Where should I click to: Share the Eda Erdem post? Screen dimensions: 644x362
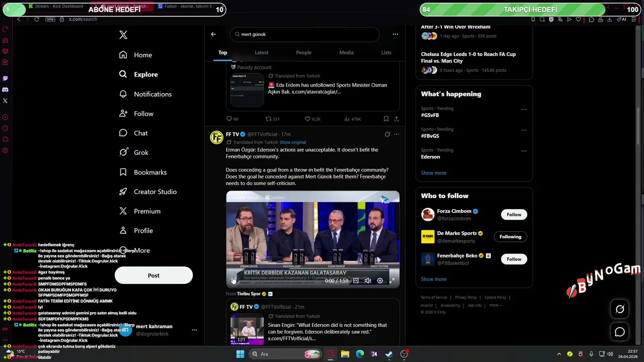point(396,119)
